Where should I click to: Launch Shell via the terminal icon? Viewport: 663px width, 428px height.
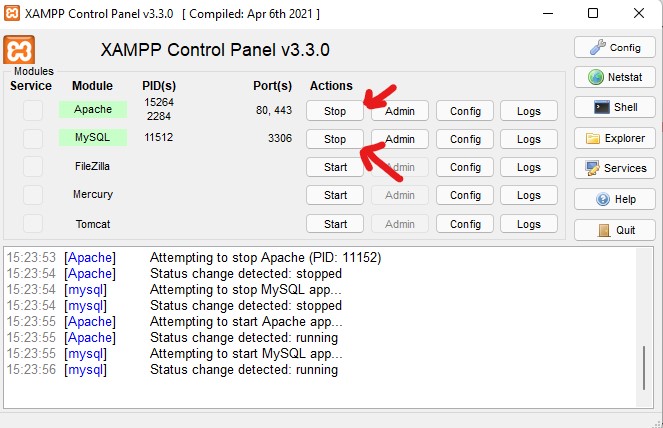[x=614, y=107]
